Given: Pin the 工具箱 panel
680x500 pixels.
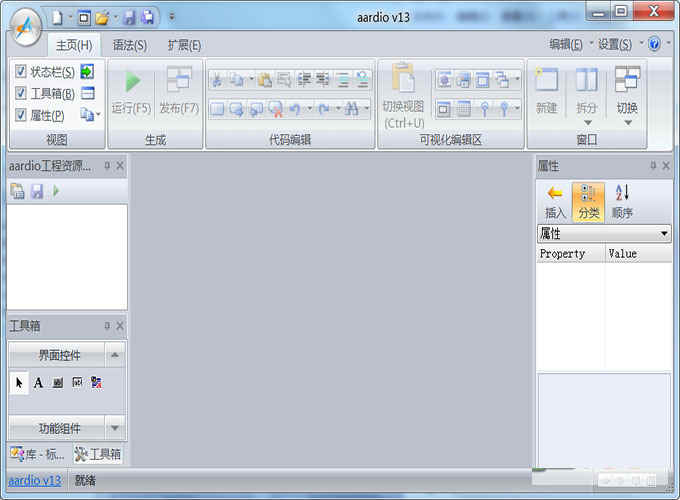Looking at the screenshot, I should click(107, 326).
